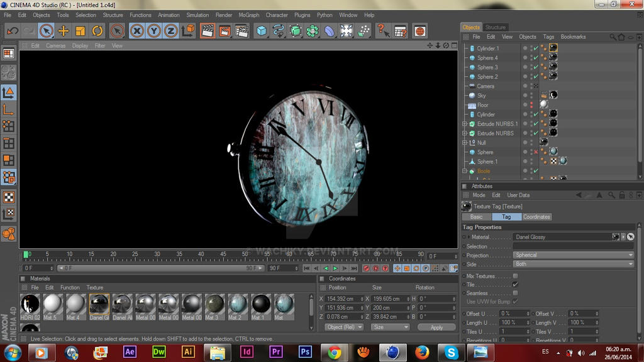Open the viewport Cameras menu
The height and width of the screenshot is (362, 644).
click(56, 45)
